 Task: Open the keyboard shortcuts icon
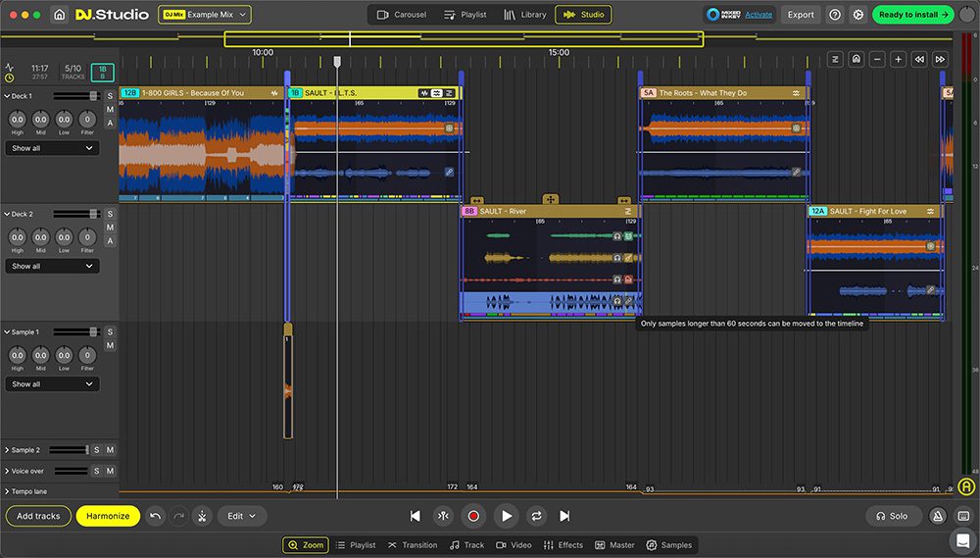coord(963,516)
